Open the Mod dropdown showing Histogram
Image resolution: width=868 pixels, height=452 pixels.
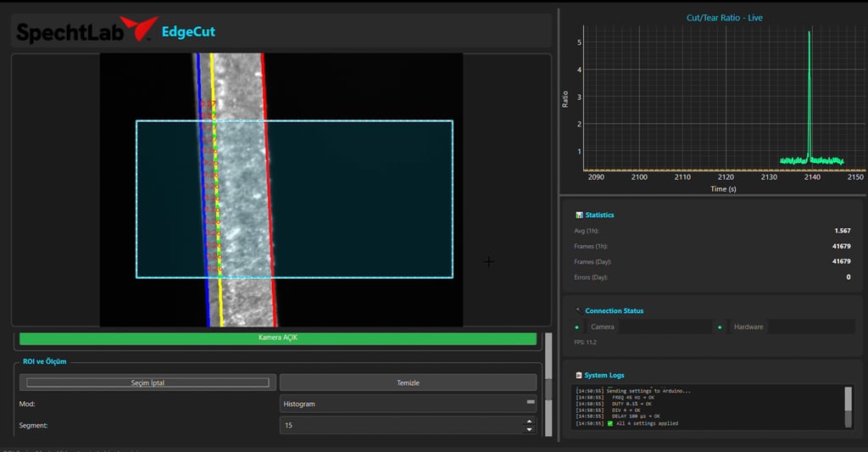point(408,404)
